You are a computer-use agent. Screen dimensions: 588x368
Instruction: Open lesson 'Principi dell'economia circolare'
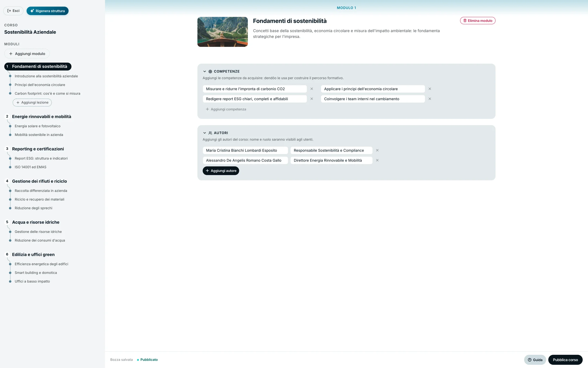[x=40, y=85]
